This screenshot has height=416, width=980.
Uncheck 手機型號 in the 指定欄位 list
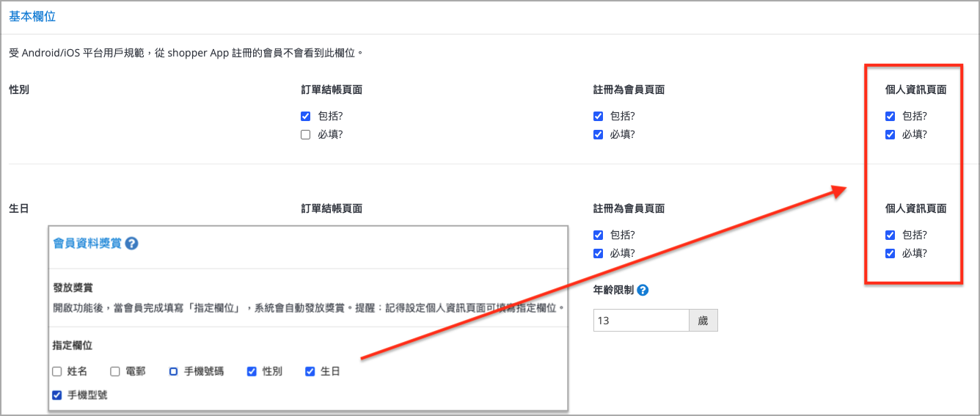pyautogui.click(x=57, y=395)
